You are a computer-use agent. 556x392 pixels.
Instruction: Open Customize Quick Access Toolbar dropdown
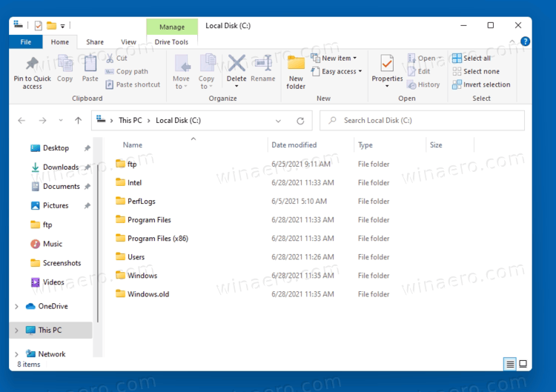coord(62,26)
